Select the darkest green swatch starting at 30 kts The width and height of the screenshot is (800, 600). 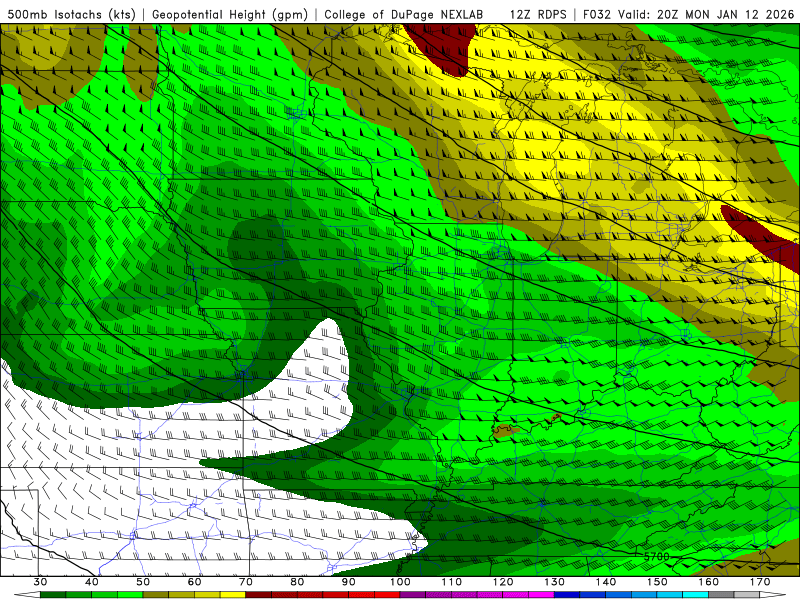(53, 595)
